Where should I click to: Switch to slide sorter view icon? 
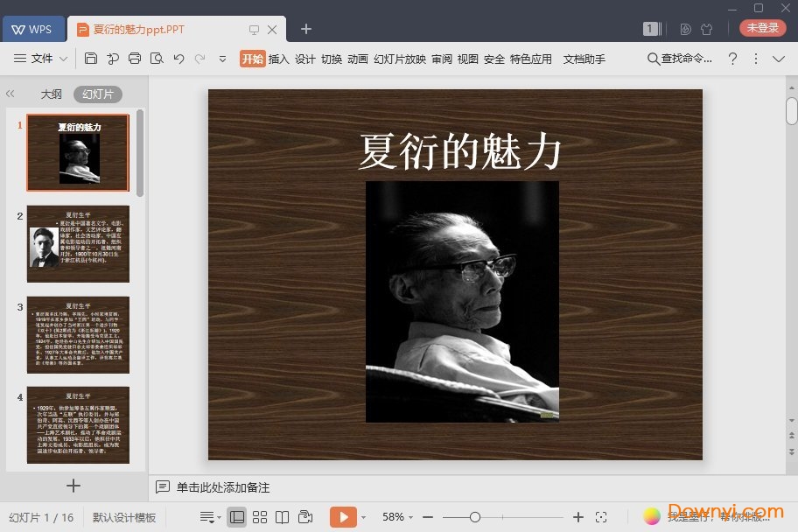(x=260, y=516)
